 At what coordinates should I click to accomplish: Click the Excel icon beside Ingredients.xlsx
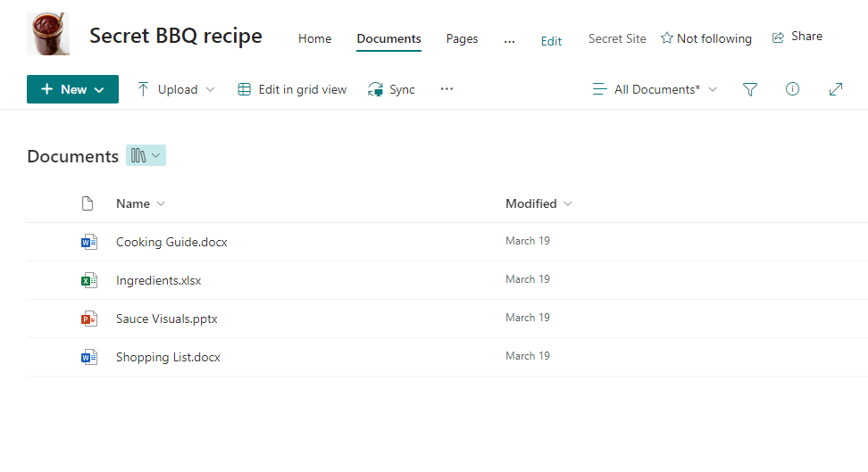88,280
